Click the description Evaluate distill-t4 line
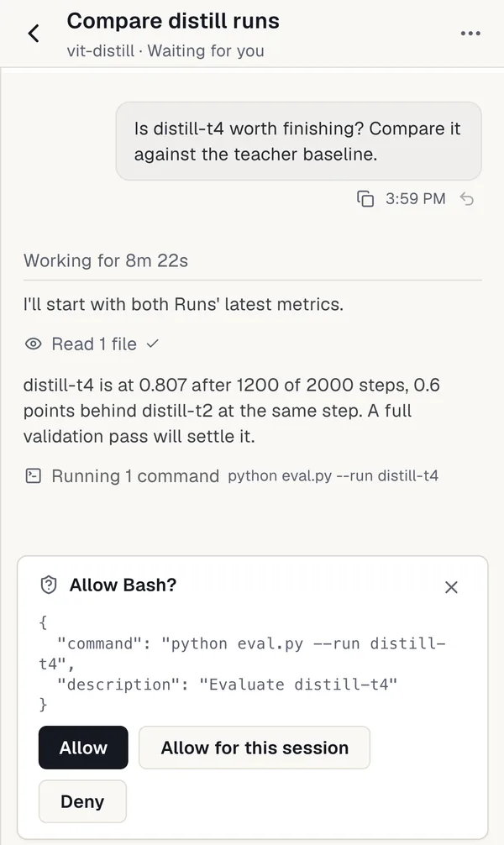The height and width of the screenshot is (845, 504). 227,685
